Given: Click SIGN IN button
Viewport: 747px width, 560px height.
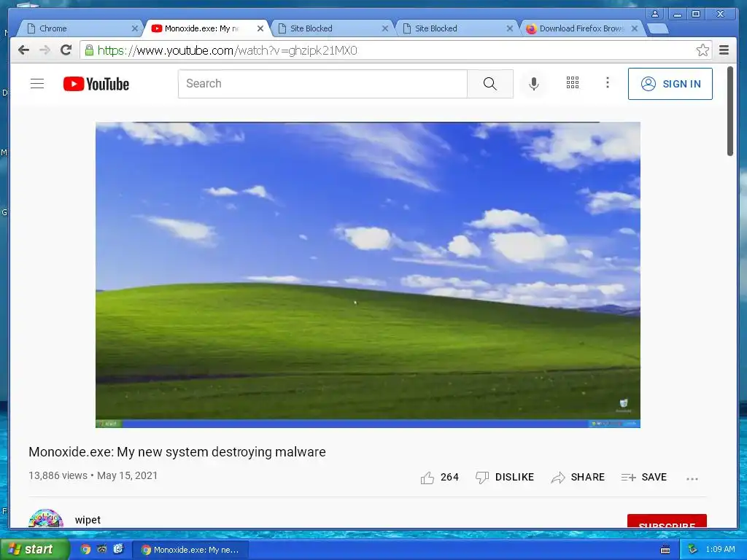Looking at the screenshot, I should tap(670, 84).
